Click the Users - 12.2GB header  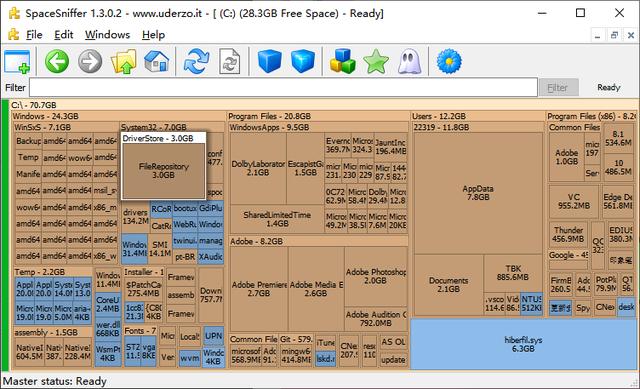(x=477, y=116)
